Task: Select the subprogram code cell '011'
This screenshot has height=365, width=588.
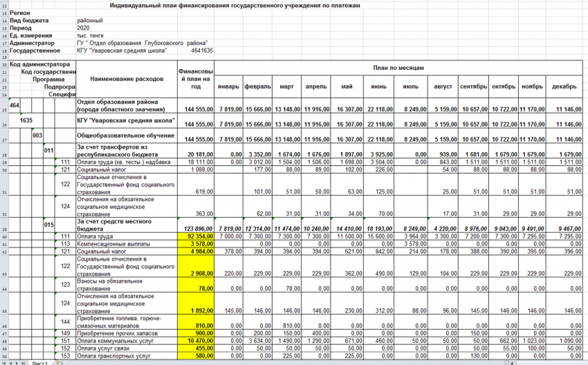Action: [x=48, y=151]
